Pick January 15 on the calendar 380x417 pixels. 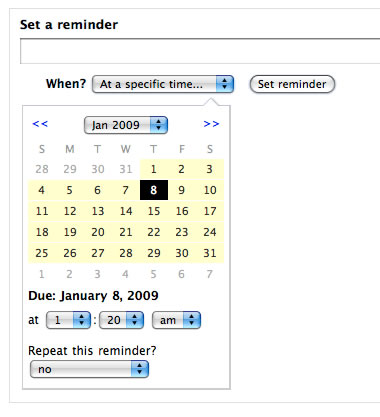(x=154, y=211)
